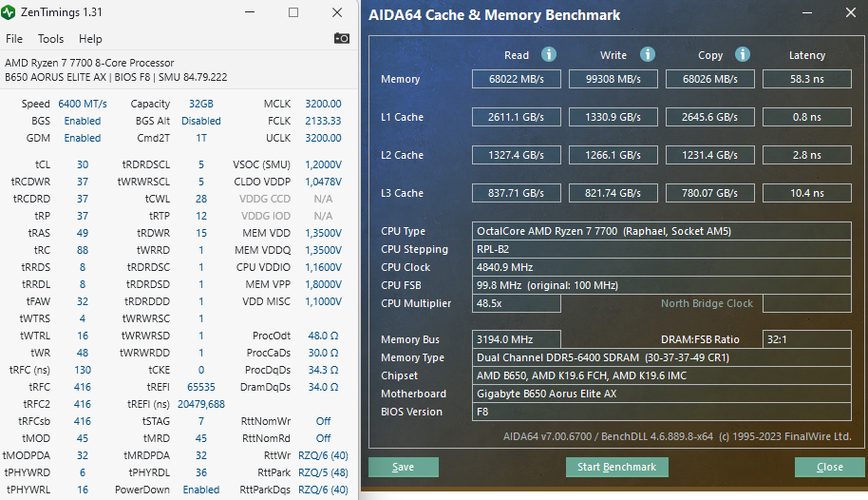Click L2 Cache Copy value 1231.4 GB/s
The width and height of the screenshot is (868, 500).
click(710, 155)
